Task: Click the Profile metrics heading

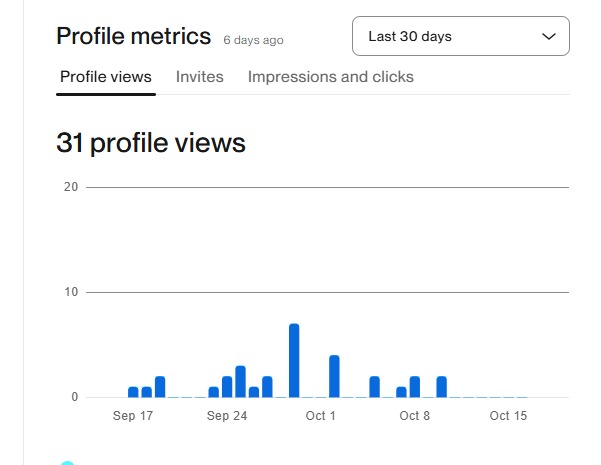Action: [133, 36]
